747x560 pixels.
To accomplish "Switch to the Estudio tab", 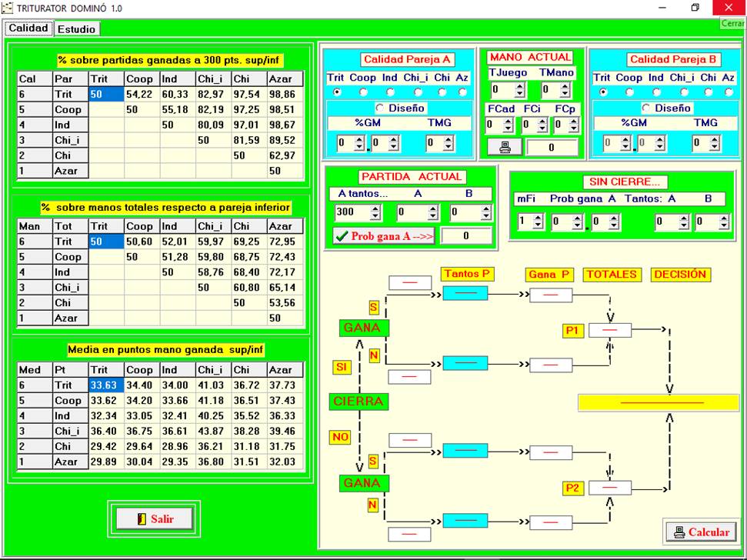I will 76,29.
